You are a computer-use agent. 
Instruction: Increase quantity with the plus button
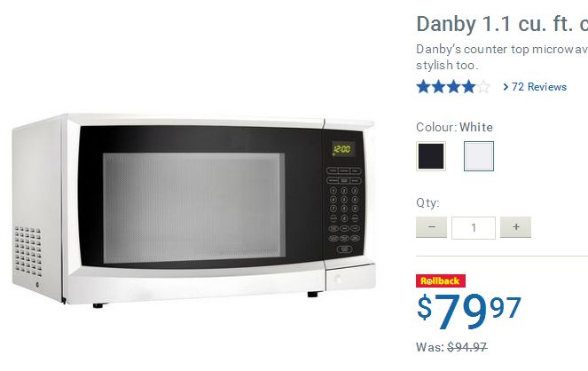pyautogui.click(x=515, y=227)
